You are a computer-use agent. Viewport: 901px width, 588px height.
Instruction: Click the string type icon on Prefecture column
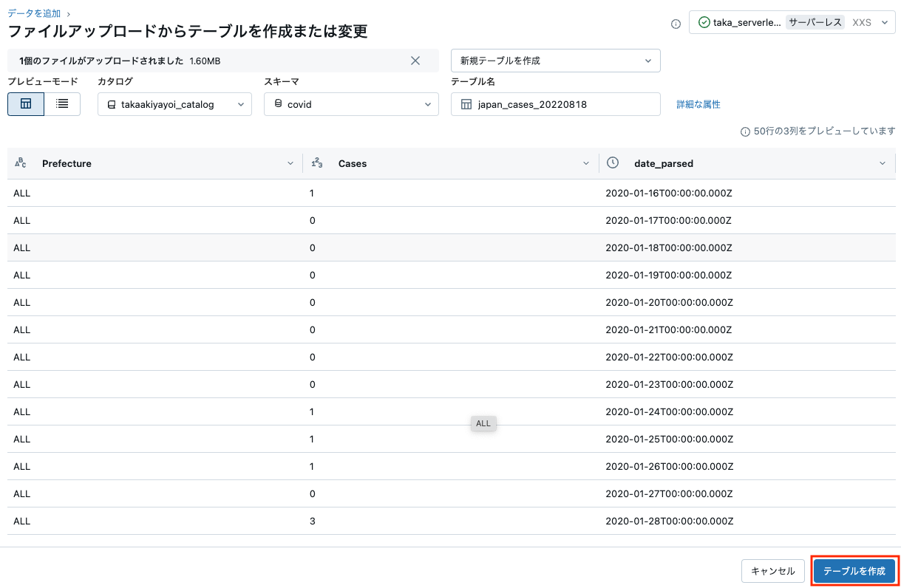[x=21, y=163]
